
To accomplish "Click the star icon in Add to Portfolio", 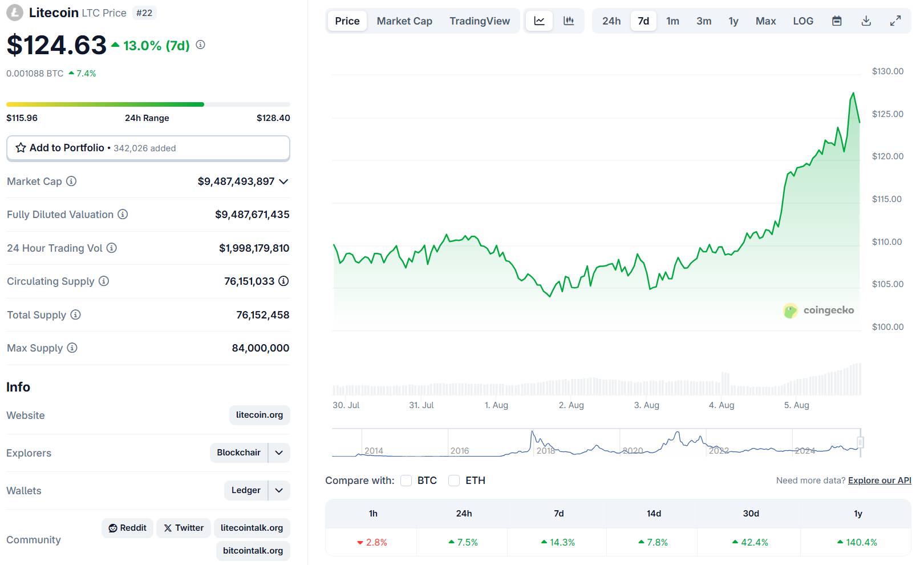I will tap(21, 148).
